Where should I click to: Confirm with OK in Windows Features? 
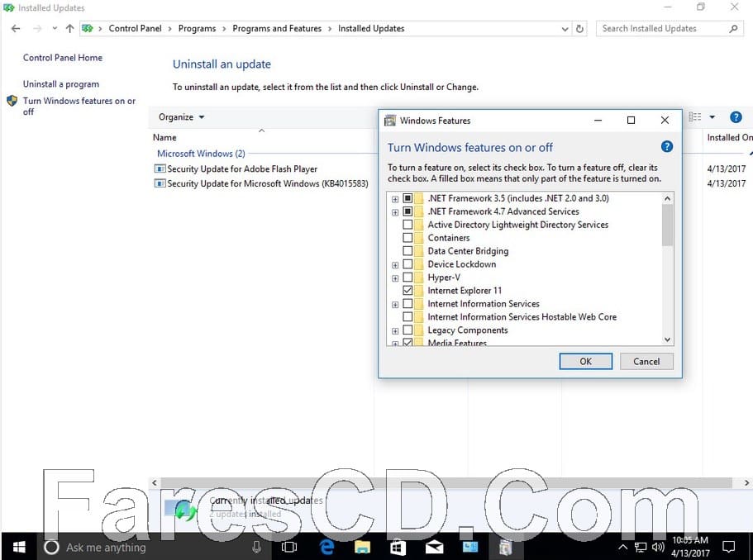[x=586, y=361]
